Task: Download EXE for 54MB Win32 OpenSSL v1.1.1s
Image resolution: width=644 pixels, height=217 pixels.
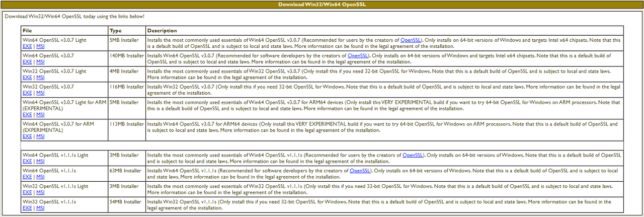Action: [27, 208]
